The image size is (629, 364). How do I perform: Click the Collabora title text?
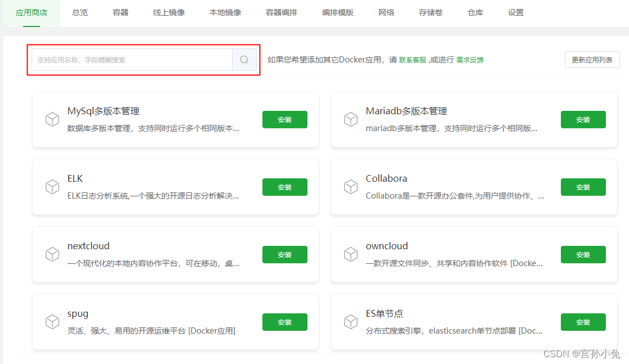[x=386, y=178]
